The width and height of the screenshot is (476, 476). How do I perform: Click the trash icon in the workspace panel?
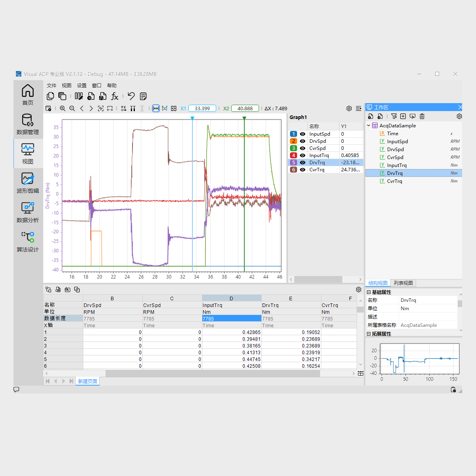pos(422,116)
